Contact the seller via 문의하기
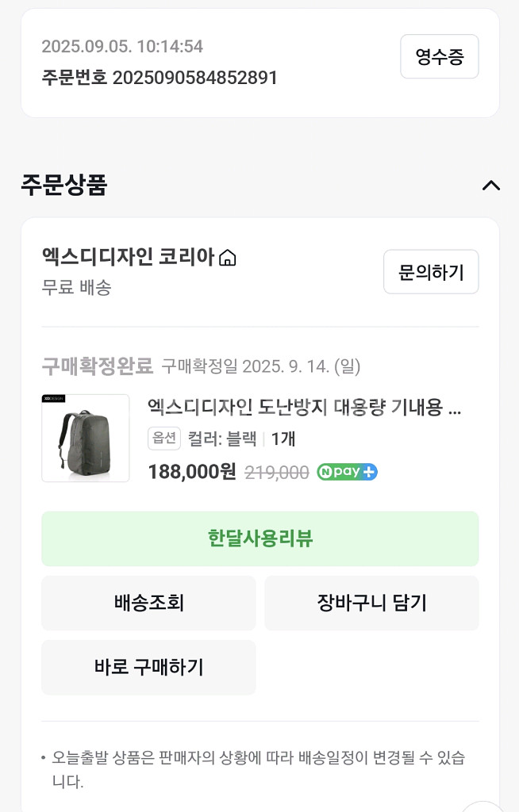This screenshot has height=812, width=519. click(431, 271)
